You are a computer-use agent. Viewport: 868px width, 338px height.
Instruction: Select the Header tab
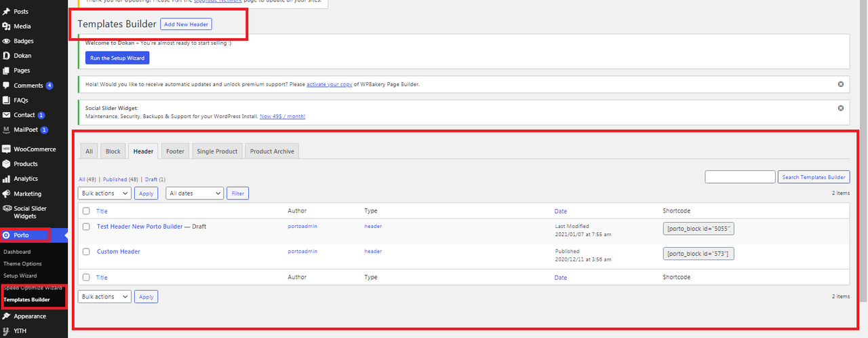143,151
